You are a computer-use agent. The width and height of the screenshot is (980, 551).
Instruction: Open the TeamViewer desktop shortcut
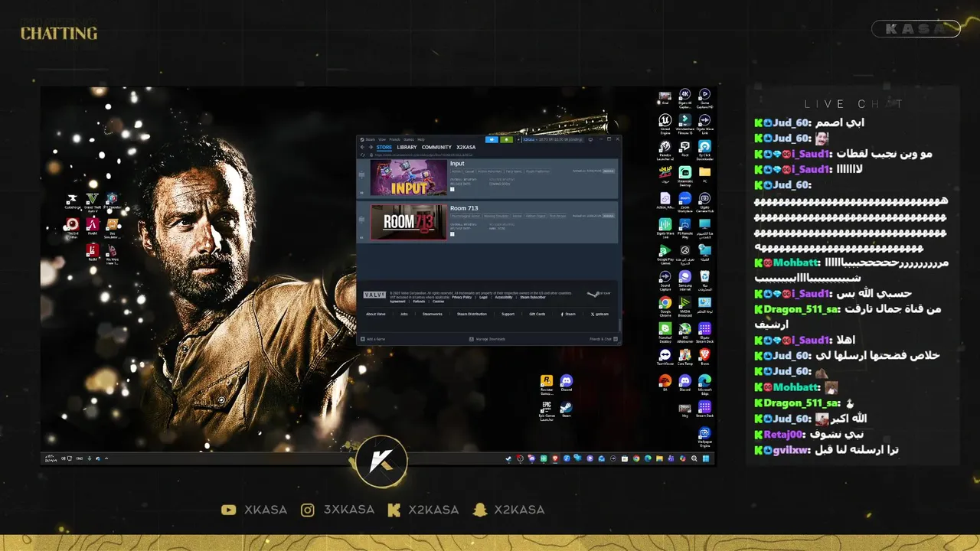[665, 357]
